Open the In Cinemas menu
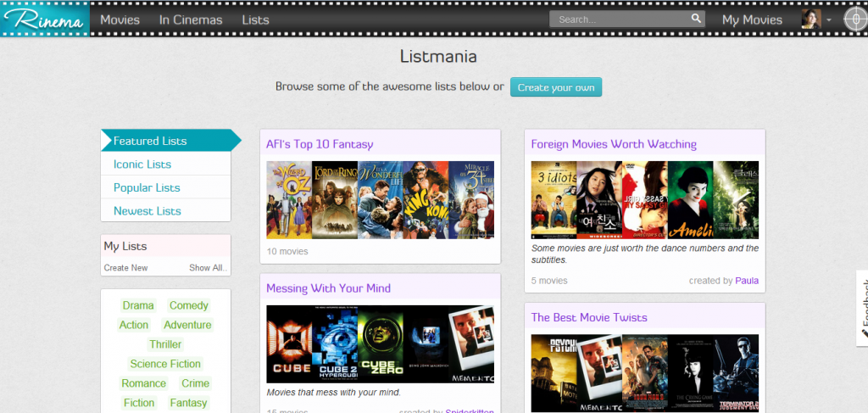 click(191, 20)
